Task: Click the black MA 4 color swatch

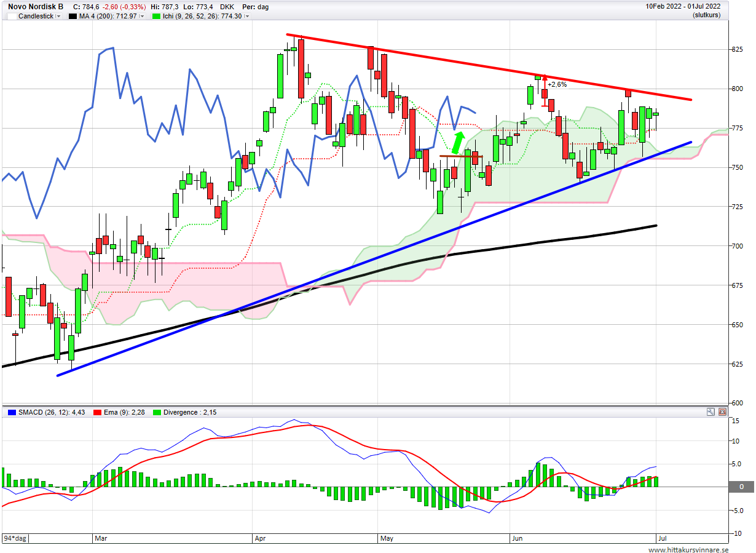Action: [73, 16]
